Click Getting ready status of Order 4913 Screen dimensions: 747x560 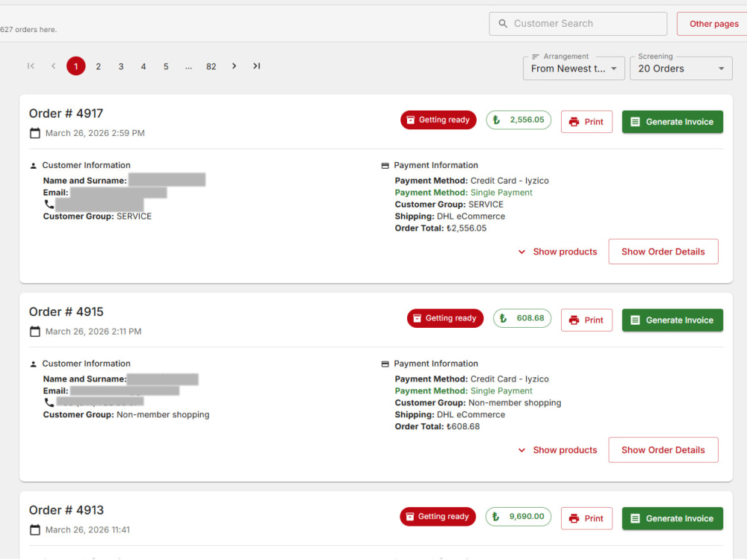pyautogui.click(x=438, y=517)
